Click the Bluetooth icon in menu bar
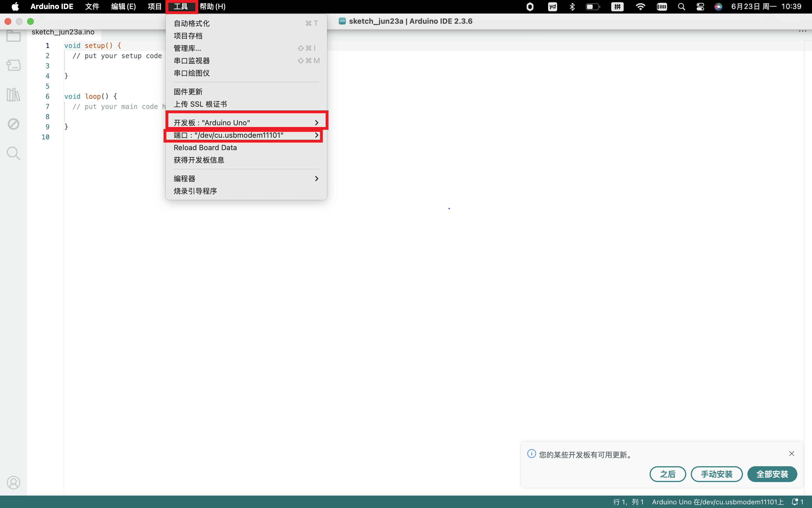 click(572, 6)
